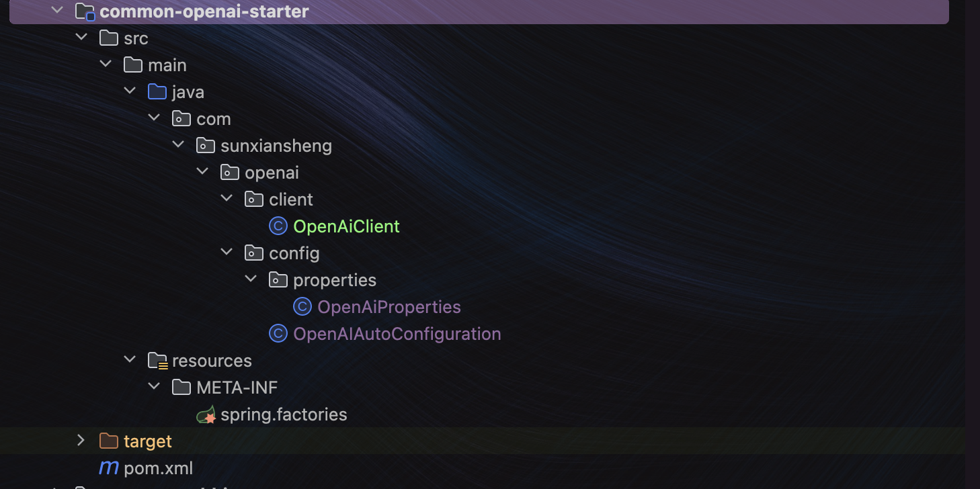Select the sunxiansheng package

pos(276,146)
